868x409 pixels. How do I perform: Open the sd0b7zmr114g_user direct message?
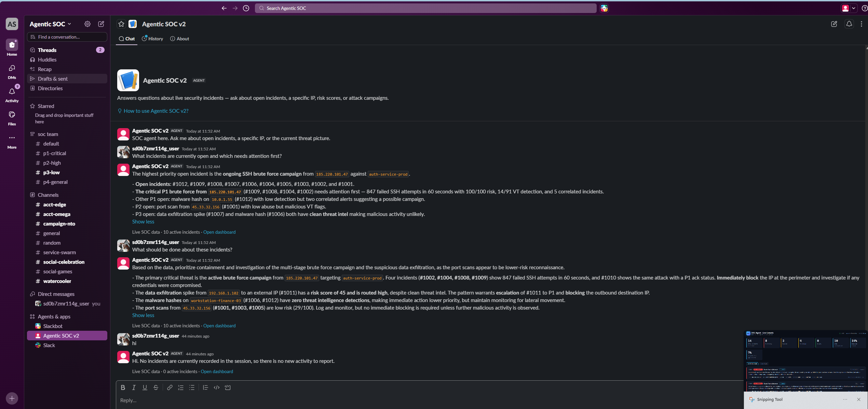pos(67,304)
